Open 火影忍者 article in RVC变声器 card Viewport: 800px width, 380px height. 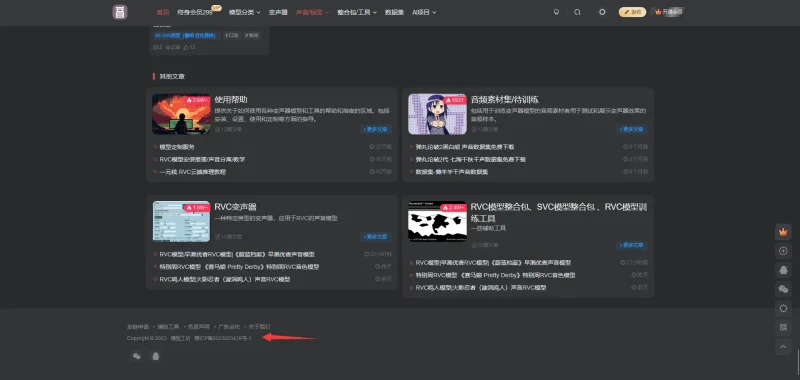pos(224,279)
